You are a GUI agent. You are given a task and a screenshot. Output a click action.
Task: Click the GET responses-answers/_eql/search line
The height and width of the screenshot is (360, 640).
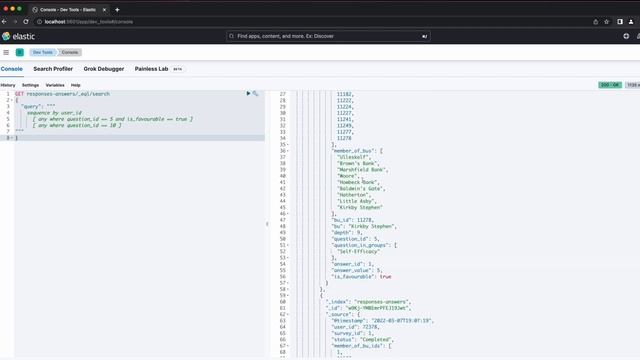point(62,94)
